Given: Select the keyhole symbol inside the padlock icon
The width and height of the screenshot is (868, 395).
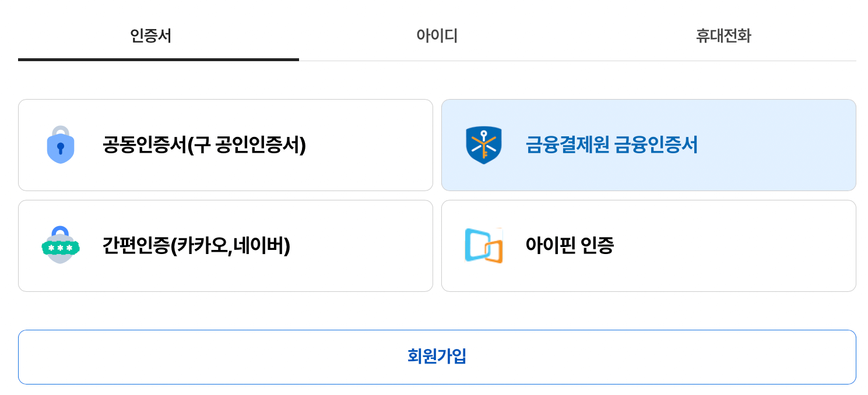Looking at the screenshot, I should [x=61, y=147].
